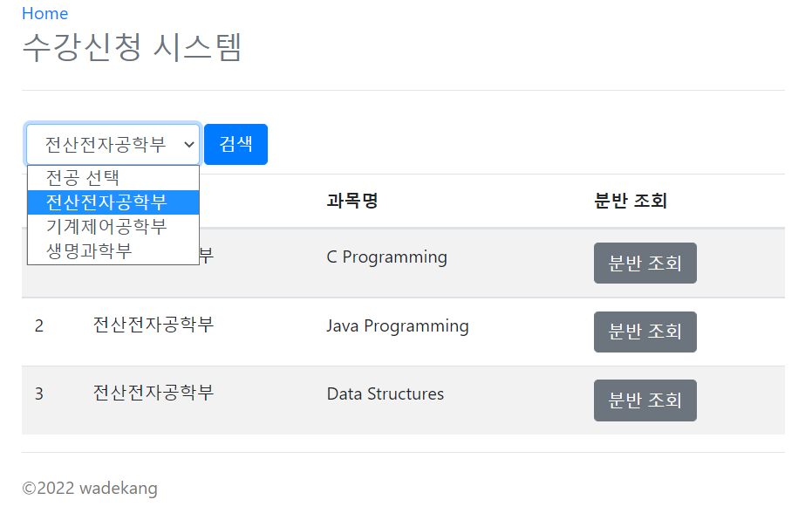Viewport: 812px width, 527px height.
Task: Open 분반 조회 for Java Programming
Action: (645, 332)
